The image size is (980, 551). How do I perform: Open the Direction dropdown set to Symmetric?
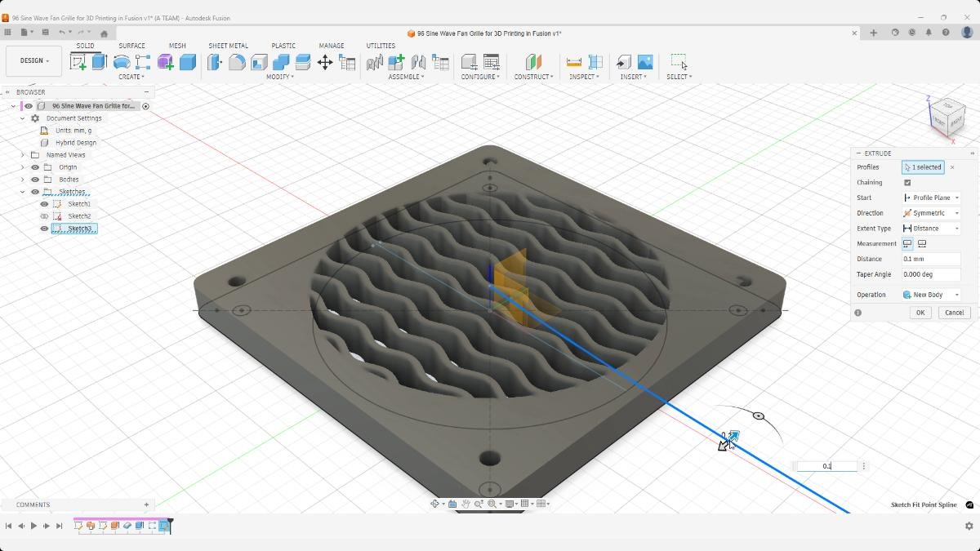point(931,212)
